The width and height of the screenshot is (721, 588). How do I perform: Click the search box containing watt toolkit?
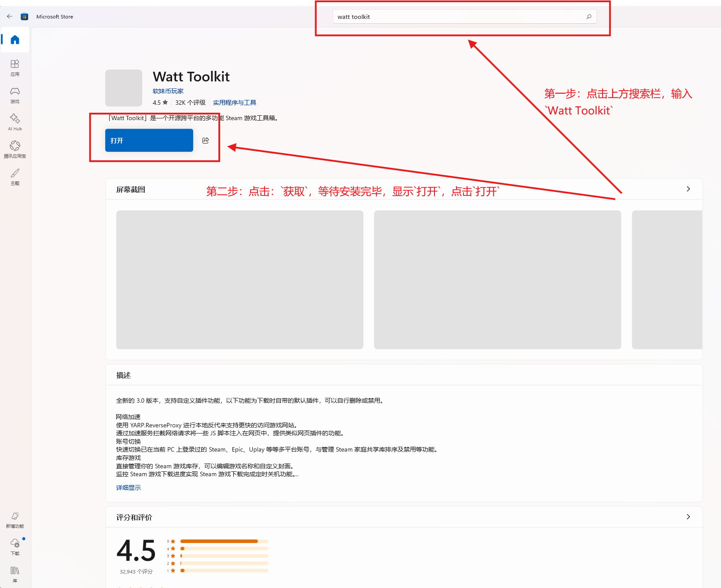[x=458, y=17]
